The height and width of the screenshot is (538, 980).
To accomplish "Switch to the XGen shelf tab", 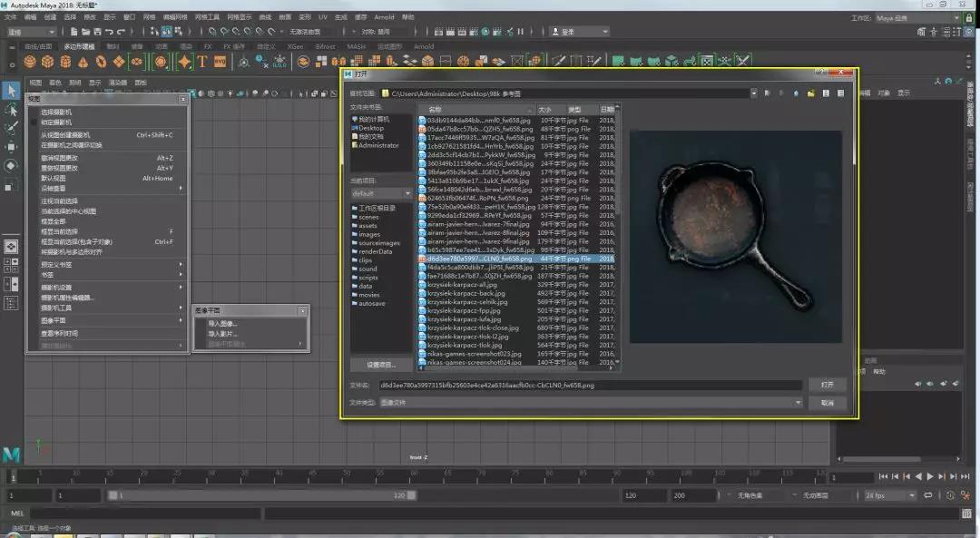I will [294, 46].
